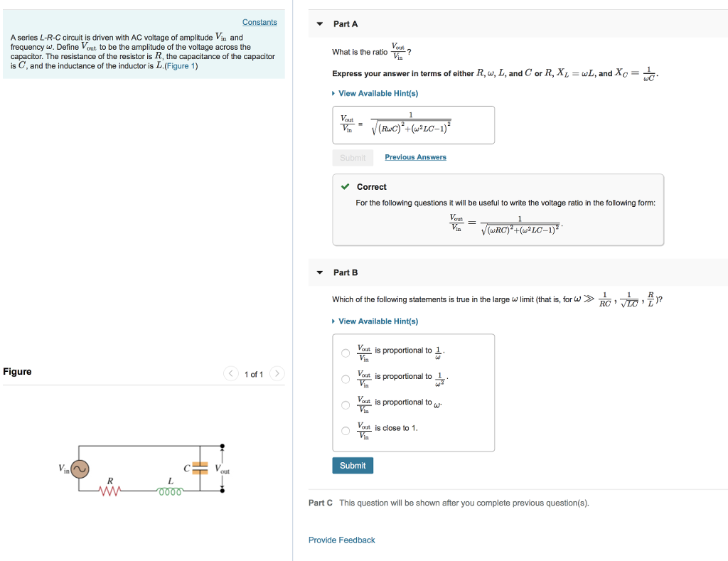This screenshot has height=561, width=728.
Task: Open Previous Answers link
Action: coord(415,157)
